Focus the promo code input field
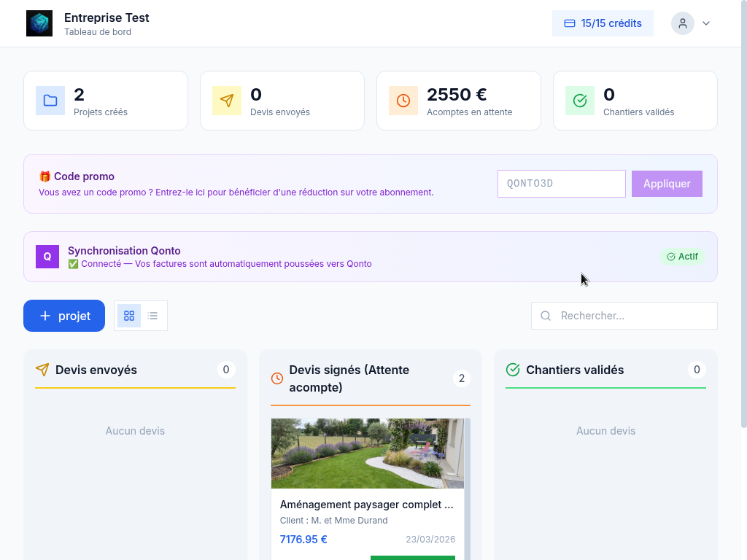The height and width of the screenshot is (560, 747). [561, 184]
